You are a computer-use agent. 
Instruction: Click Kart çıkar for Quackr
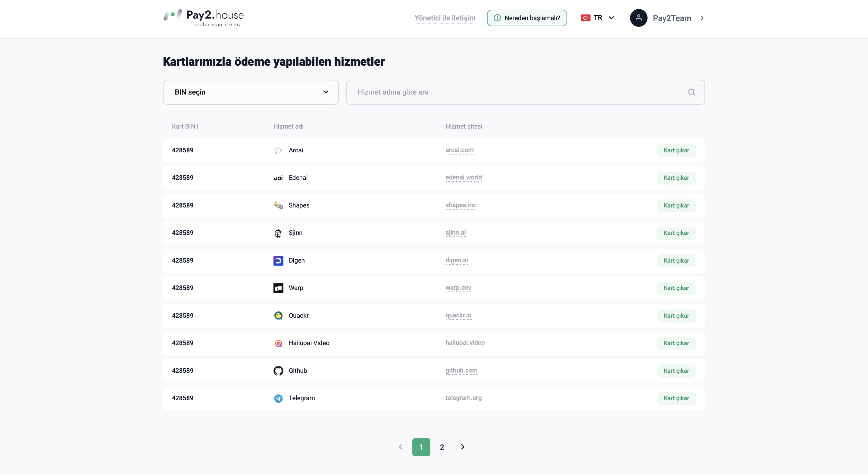pos(676,316)
